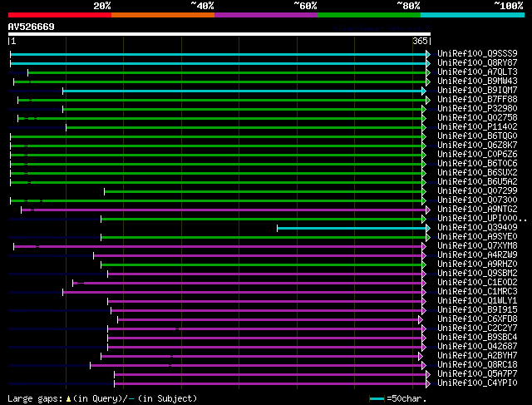
Task: Click the Large gaps legend text
Action: [x=102, y=398]
